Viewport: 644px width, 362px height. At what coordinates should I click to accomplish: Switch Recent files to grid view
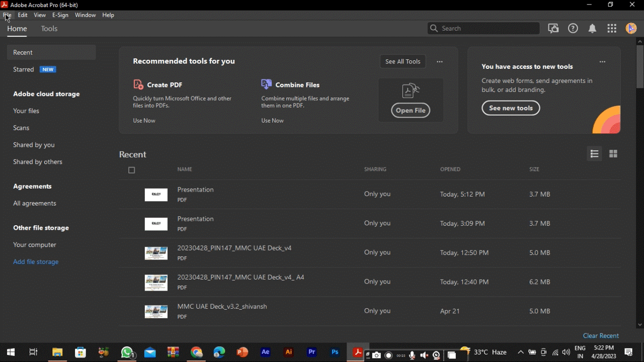(613, 154)
